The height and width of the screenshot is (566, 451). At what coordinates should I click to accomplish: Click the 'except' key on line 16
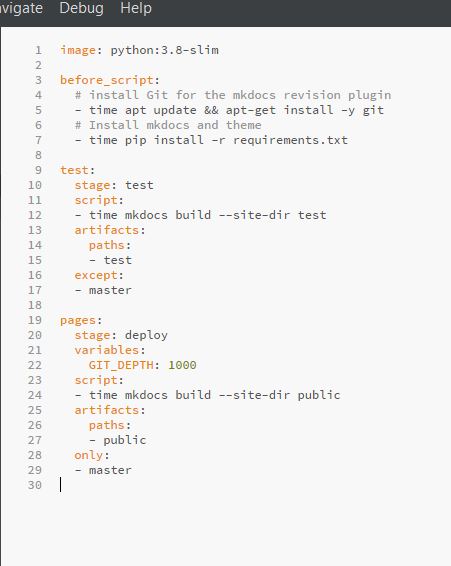click(x=96, y=275)
